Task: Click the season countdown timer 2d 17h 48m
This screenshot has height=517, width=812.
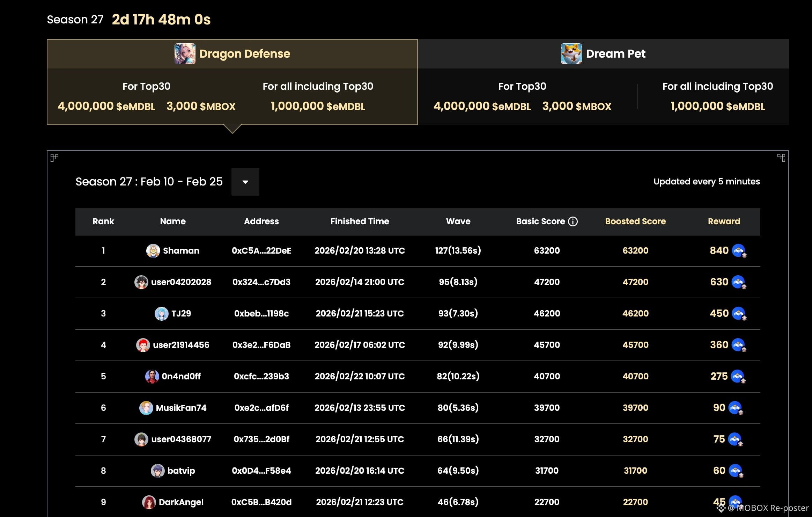Action: click(x=161, y=20)
